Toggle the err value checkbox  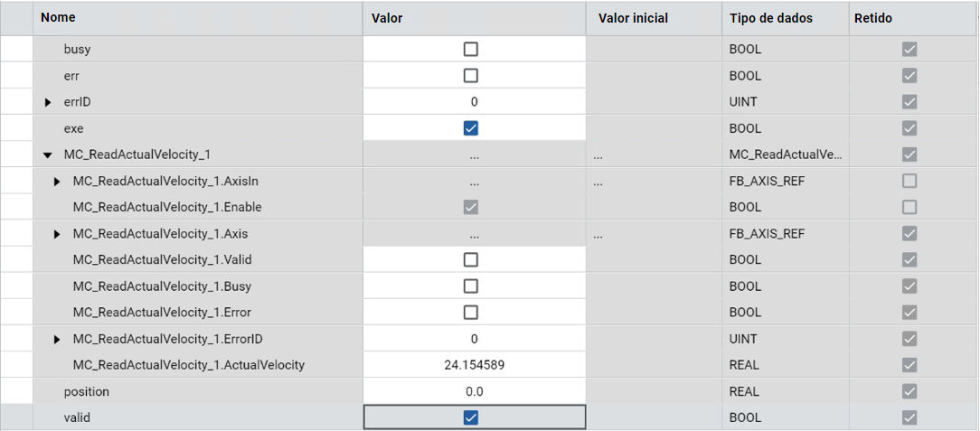click(470, 75)
